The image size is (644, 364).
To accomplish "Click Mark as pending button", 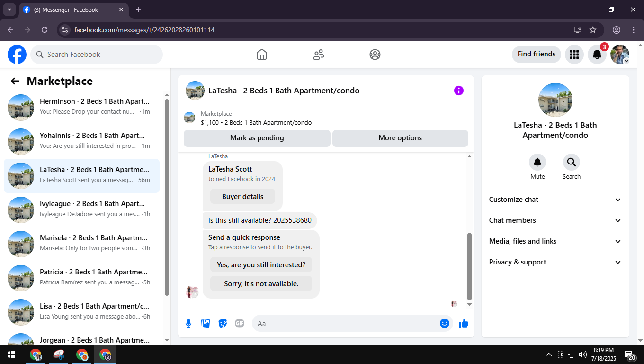I will click(257, 138).
